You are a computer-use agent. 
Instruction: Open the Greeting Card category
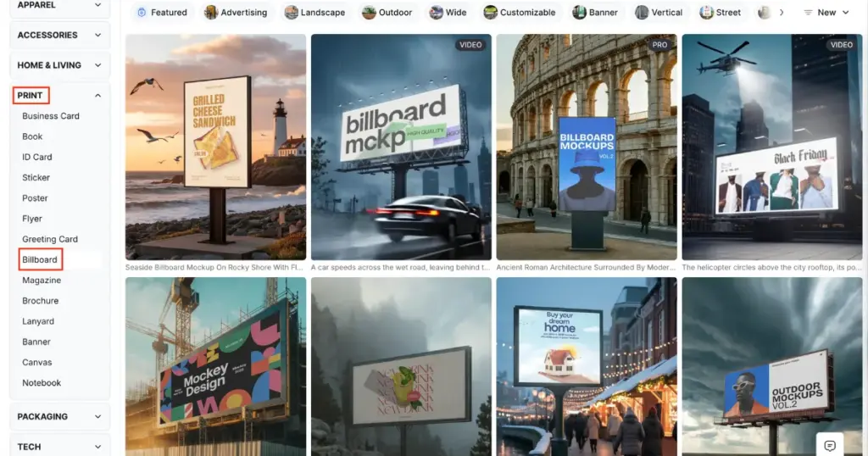(50, 239)
